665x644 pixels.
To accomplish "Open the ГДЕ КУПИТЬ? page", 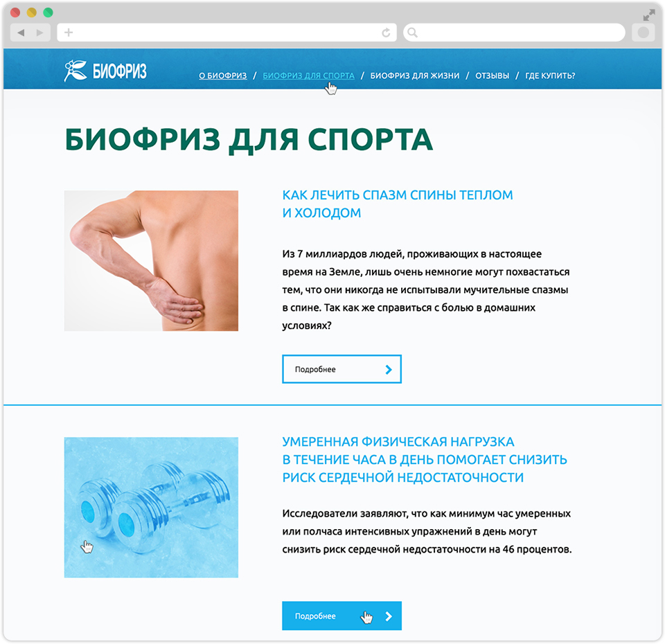I will coord(550,75).
